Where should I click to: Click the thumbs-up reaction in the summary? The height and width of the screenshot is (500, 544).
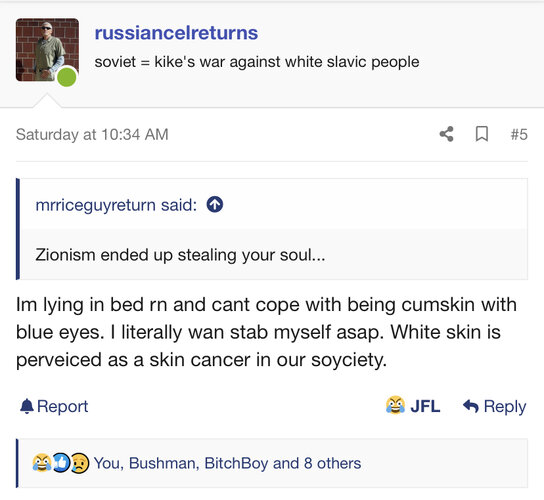pos(61,463)
